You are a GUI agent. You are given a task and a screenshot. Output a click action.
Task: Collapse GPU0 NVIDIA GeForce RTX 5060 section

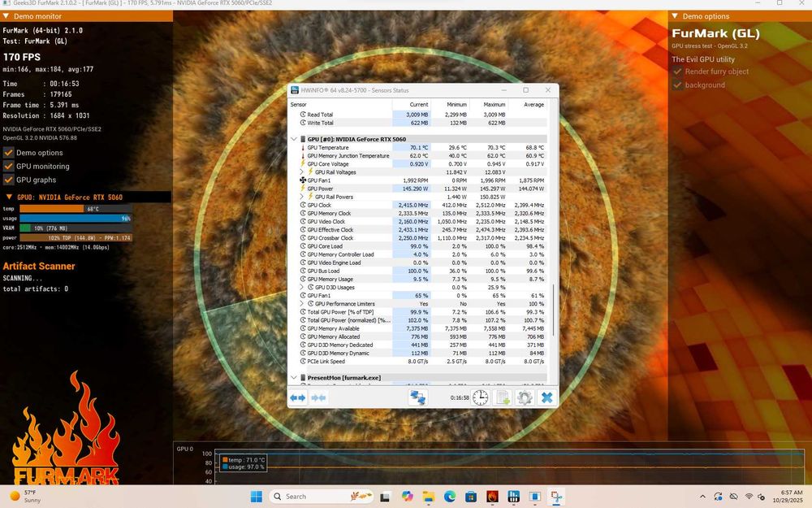[9, 197]
